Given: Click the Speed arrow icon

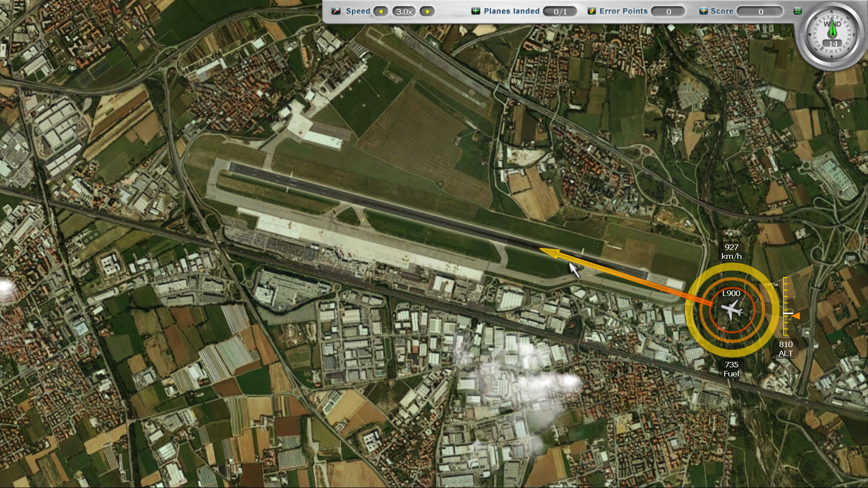Looking at the screenshot, I should pos(336,11).
